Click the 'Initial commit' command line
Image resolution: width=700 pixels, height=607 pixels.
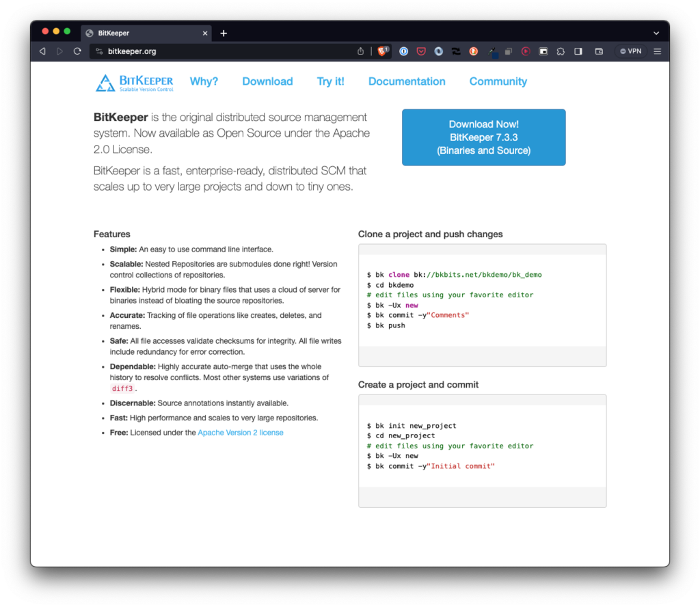(431, 466)
